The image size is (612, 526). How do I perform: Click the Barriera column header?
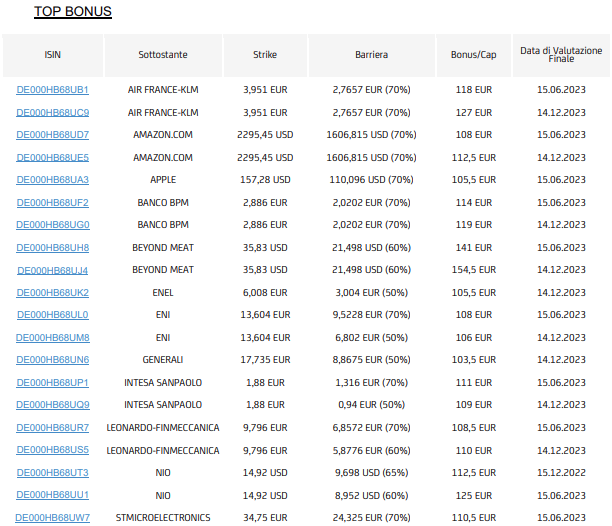372,55
